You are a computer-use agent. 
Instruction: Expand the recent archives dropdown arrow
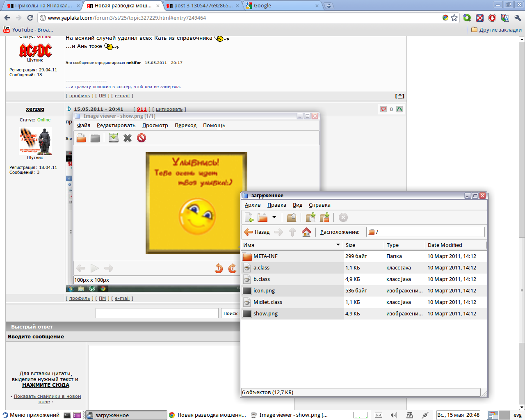(x=274, y=217)
